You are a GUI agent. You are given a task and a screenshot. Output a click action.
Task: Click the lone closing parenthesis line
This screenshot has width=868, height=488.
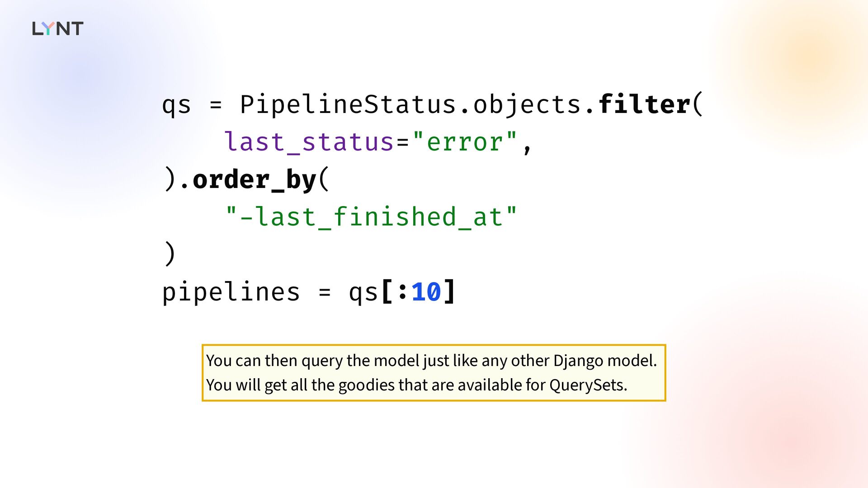pyautogui.click(x=170, y=254)
